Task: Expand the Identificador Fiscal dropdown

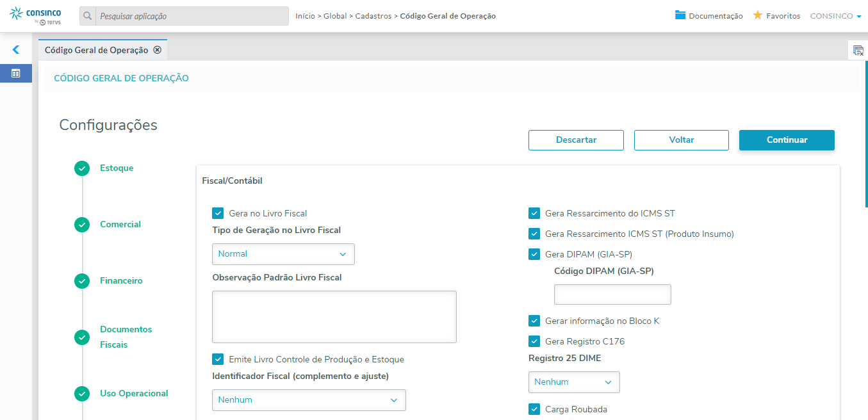Action: [309, 400]
